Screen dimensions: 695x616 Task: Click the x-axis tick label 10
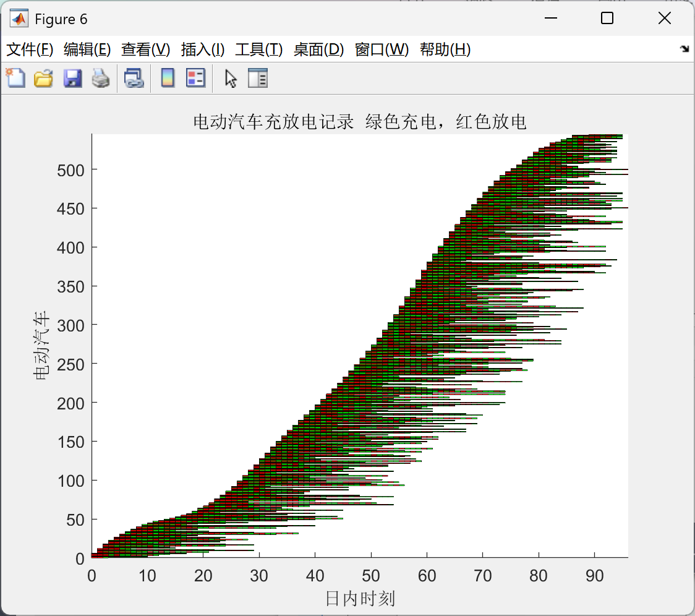pyautogui.click(x=147, y=576)
